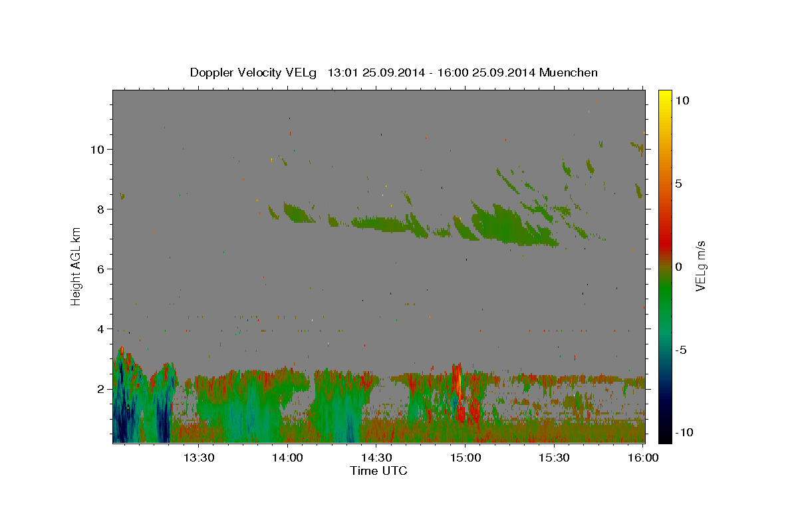Viewport: 798px width, 532px height.
Task: Click the 15:00 time tick label
Action: [465, 458]
